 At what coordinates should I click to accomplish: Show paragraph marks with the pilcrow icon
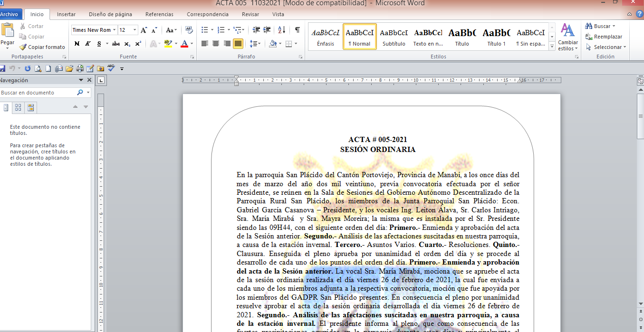click(297, 30)
